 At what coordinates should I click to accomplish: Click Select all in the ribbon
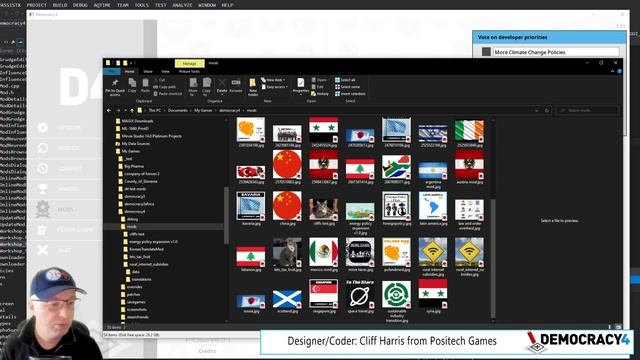[345, 80]
